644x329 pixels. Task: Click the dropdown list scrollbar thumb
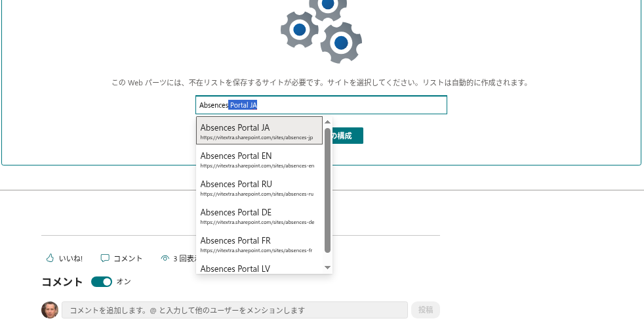click(327, 190)
